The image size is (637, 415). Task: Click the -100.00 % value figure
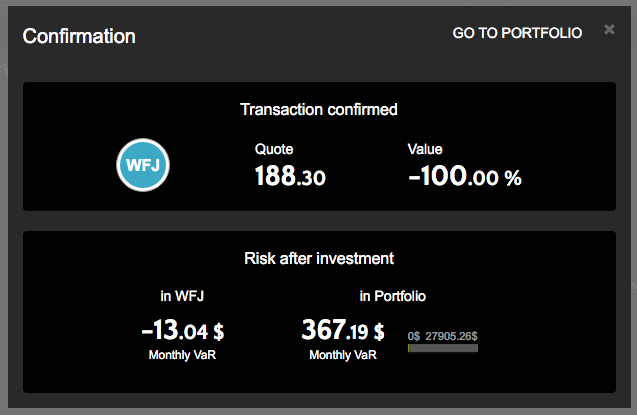click(465, 177)
